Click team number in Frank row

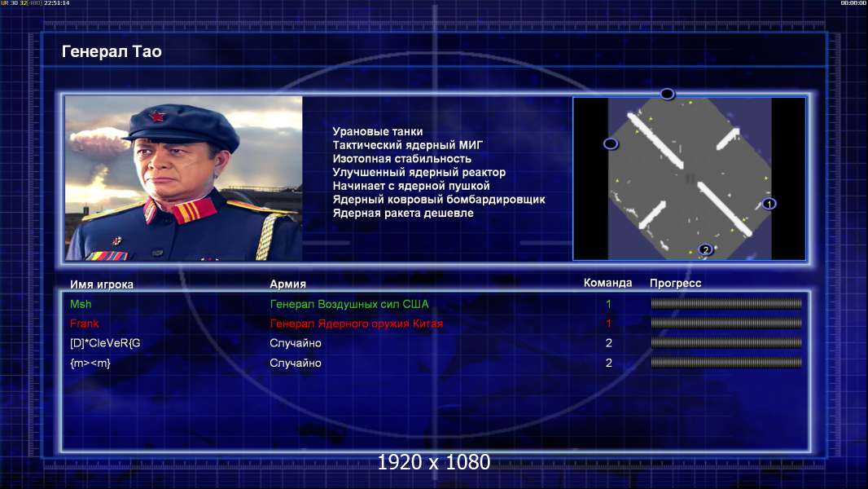pyautogui.click(x=608, y=324)
